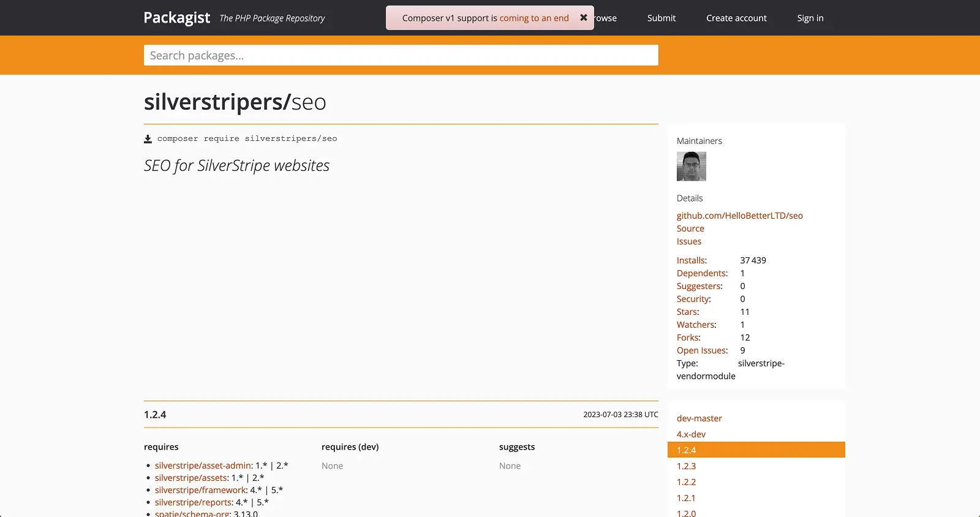Click the installs count 37 439
This screenshot has width=980, height=517.
click(x=753, y=260)
